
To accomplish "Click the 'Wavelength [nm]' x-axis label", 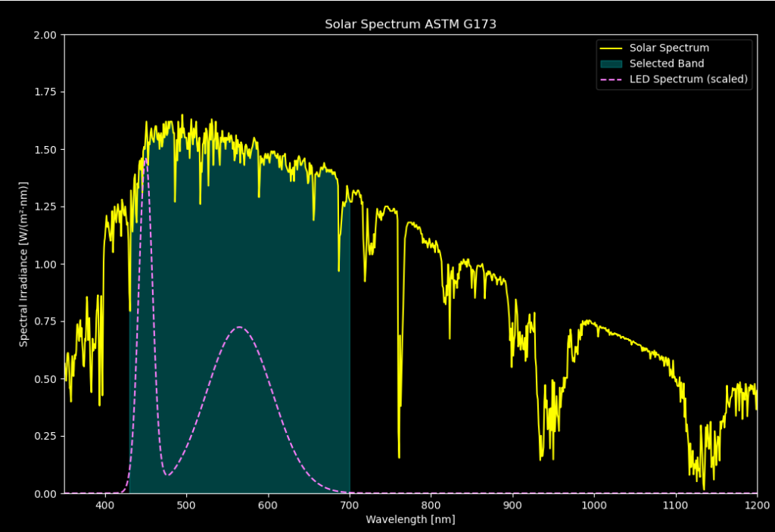I will click(x=410, y=520).
